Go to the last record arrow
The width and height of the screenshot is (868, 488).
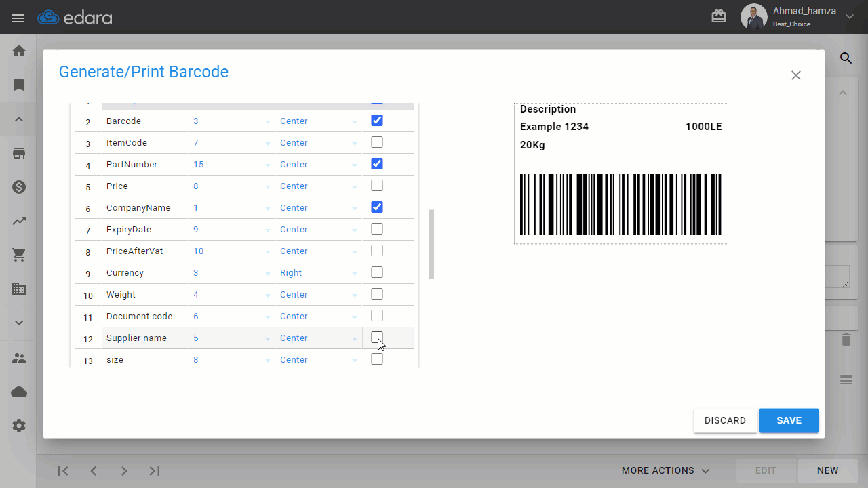[155, 471]
